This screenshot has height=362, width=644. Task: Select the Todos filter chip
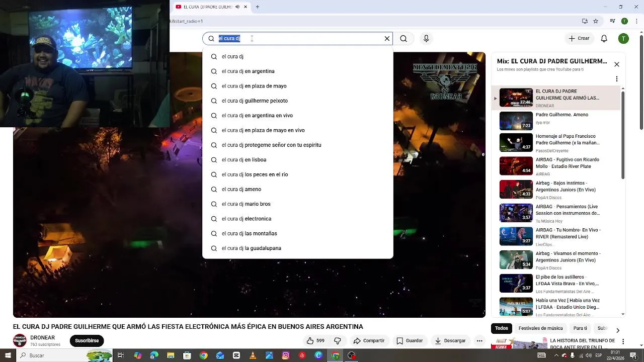pos(502,328)
